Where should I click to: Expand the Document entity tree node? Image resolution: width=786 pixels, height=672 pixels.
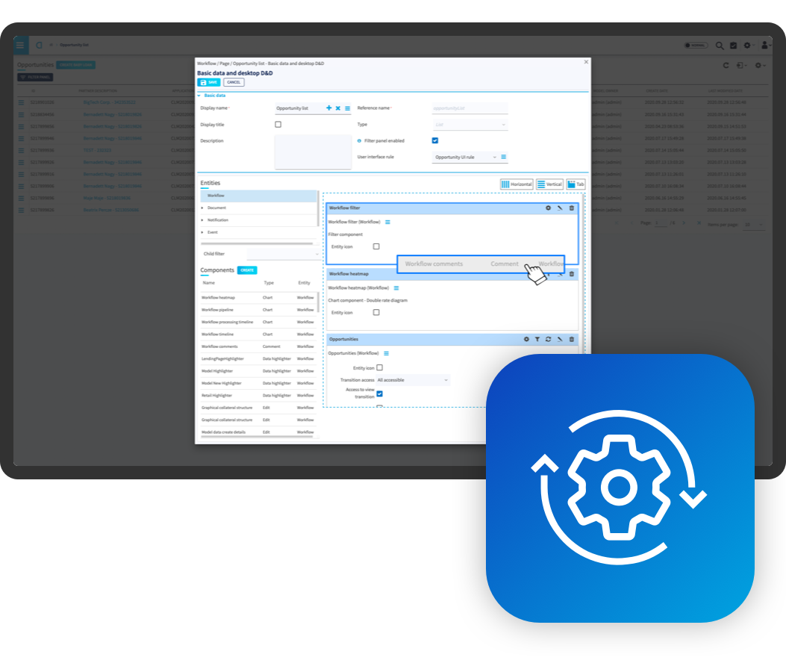[202, 208]
